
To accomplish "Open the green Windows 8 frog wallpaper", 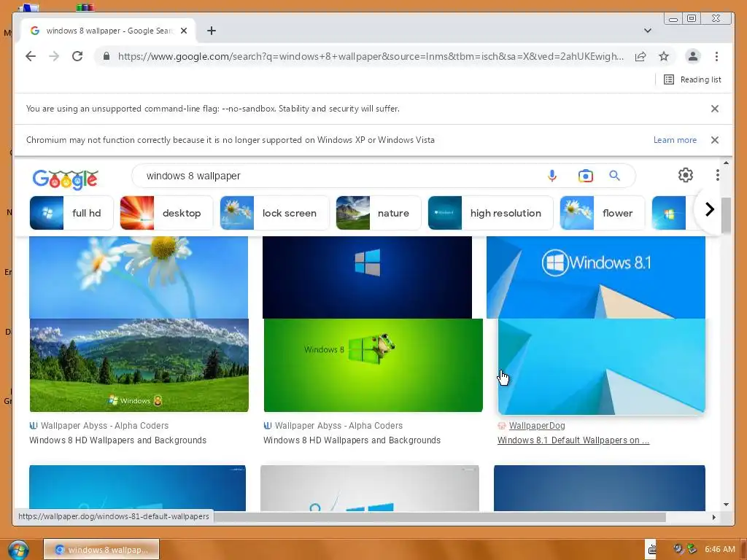I will (373, 365).
